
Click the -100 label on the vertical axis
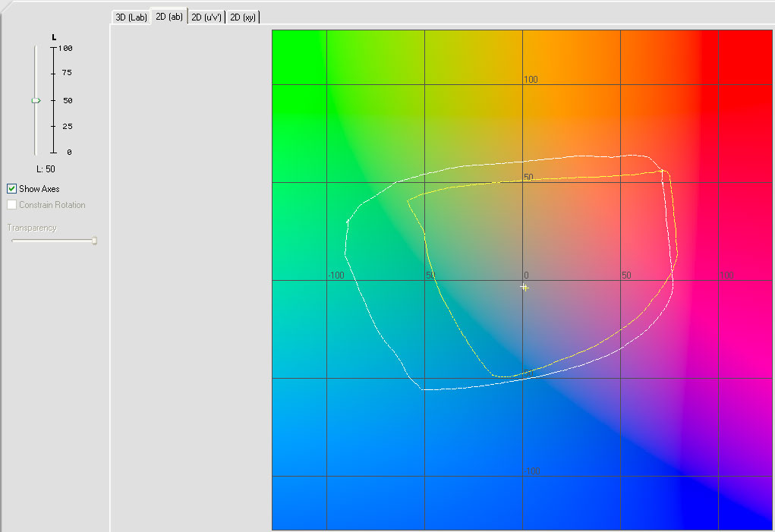[x=532, y=471]
